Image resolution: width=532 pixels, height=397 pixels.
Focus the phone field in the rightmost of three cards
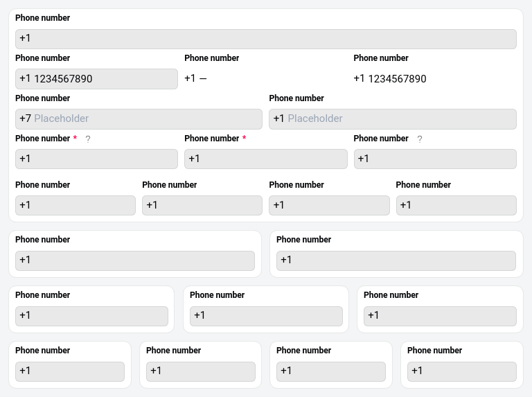(x=440, y=316)
